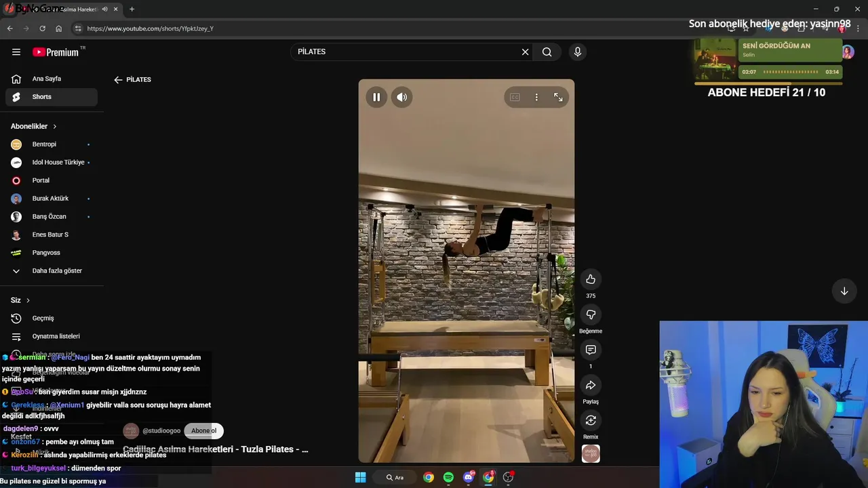Image resolution: width=868 pixels, height=488 pixels.
Task: Enter fullscreen for the Short
Action: (558, 97)
